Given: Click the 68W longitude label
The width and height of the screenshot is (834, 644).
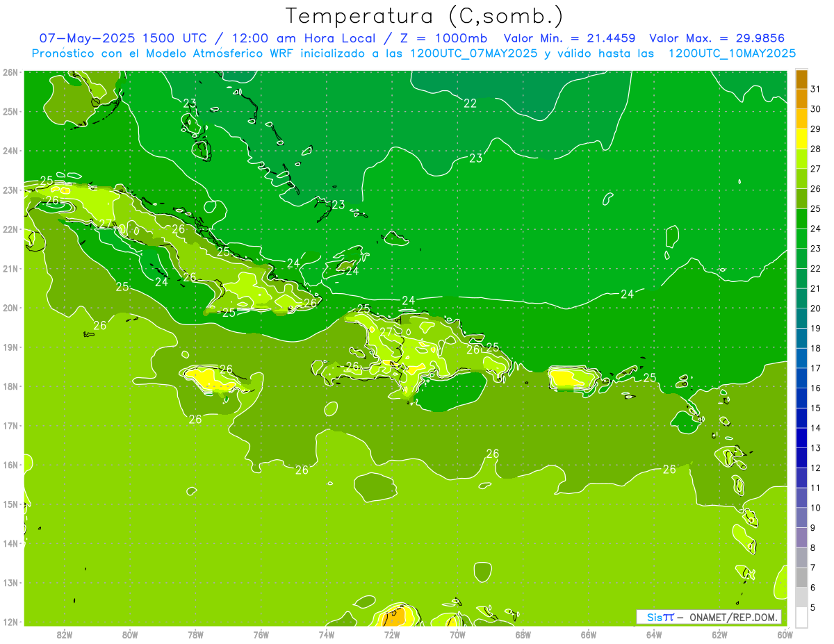Looking at the screenshot, I should (523, 634).
